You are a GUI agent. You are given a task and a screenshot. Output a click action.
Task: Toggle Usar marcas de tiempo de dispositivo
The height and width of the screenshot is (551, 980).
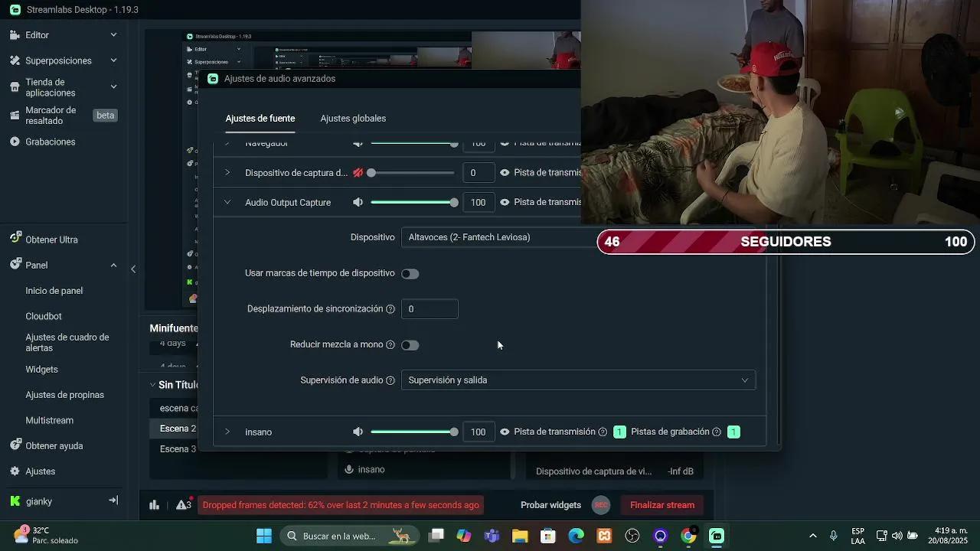pyautogui.click(x=410, y=274)
